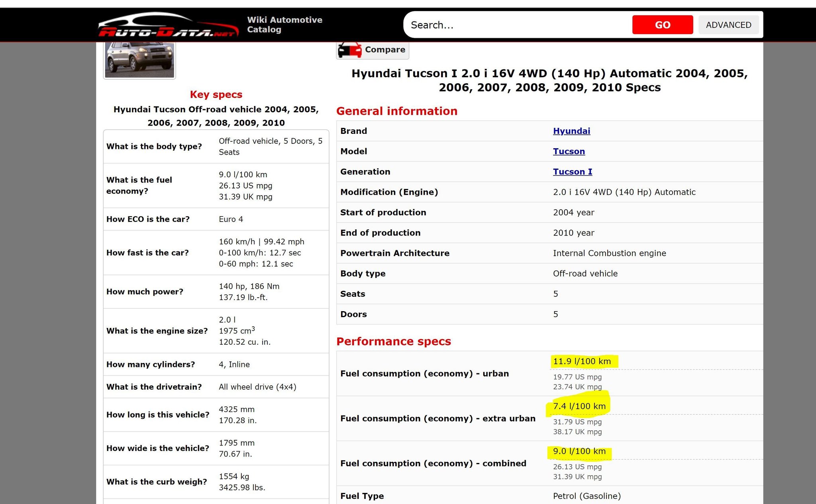Click the Auto-Data.net logo

[x=168, y=25]
